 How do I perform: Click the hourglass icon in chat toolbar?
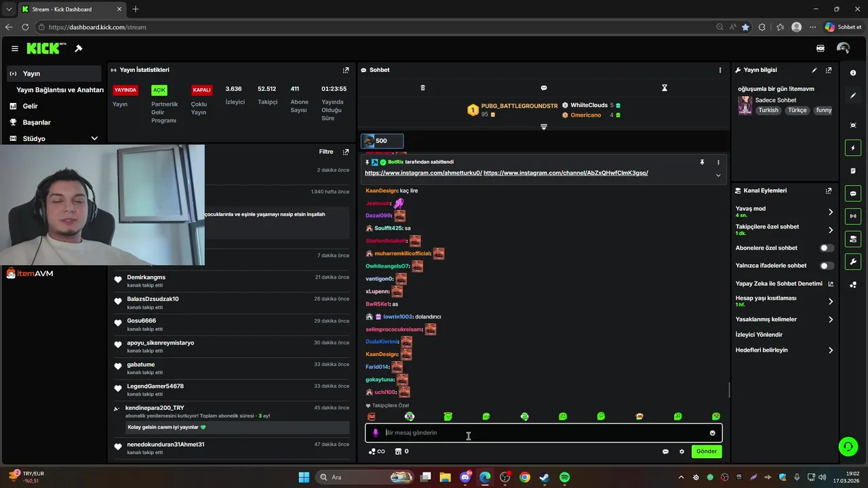click(x=665, y=88)
